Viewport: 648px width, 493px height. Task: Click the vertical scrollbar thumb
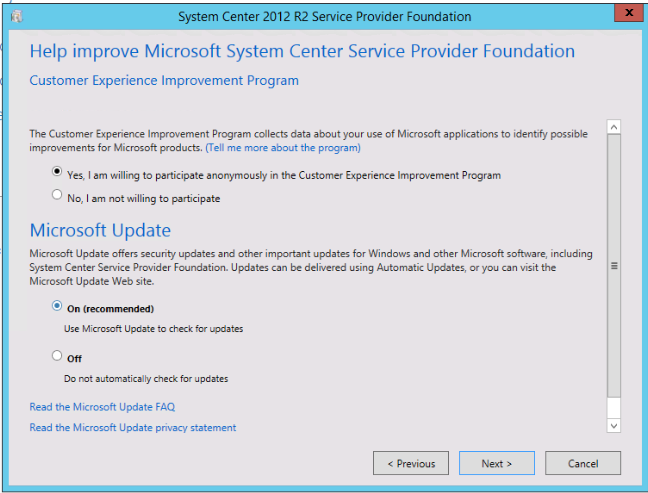pyautogui.click(x=614, y=265)
